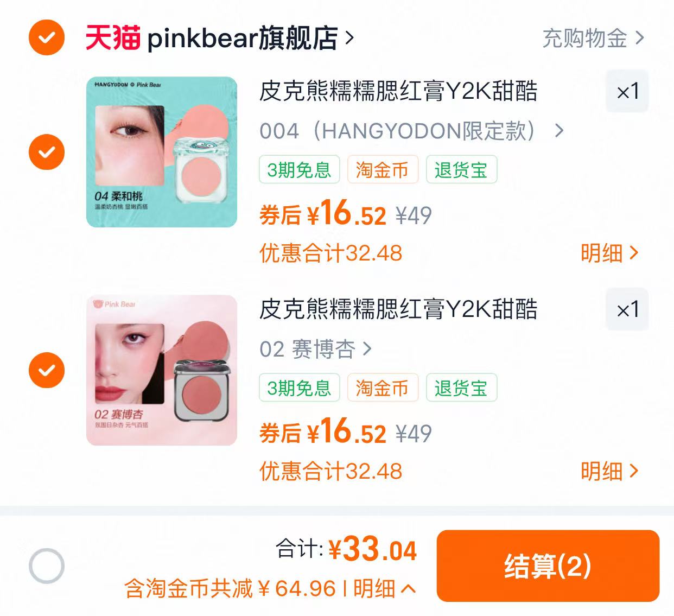674x616 pixels.
Task: Uncheck the pinkbear store select-all checkbox
Action: click(47, 37)
